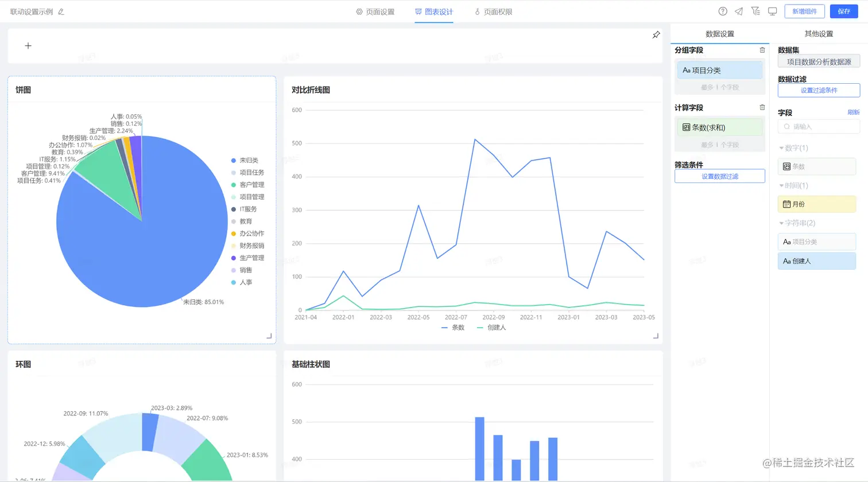Image resolution: width=868 pixels, height=482 pixels.
Task: Toggle 未归类 legend item in pie chart
Action: pyautogui.click(x=245, y=160)
